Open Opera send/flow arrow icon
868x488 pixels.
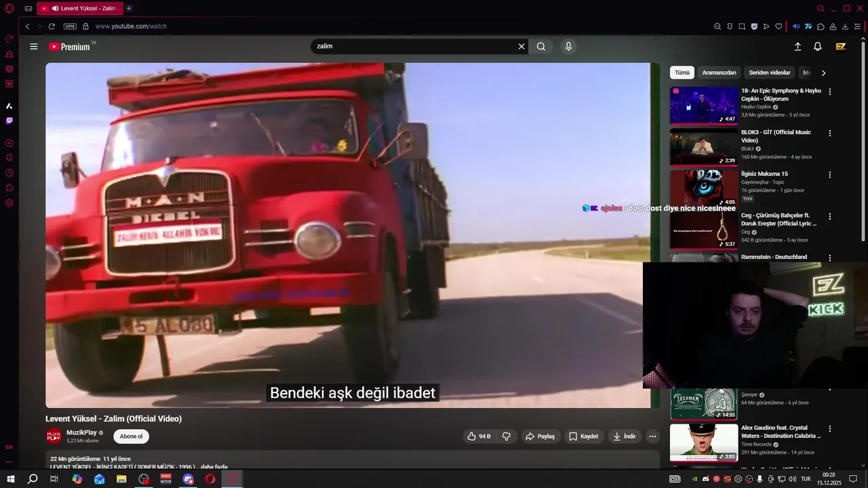tap(766, 26)
